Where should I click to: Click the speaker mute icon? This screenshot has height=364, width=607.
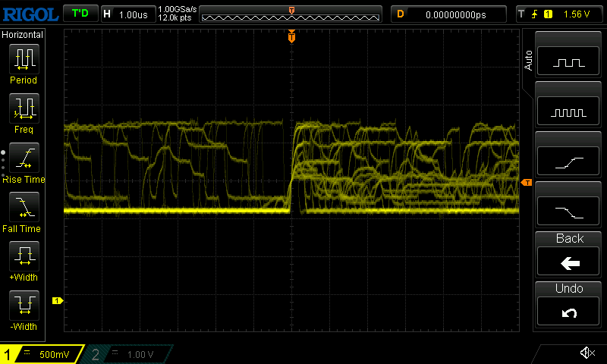[587, 353]
